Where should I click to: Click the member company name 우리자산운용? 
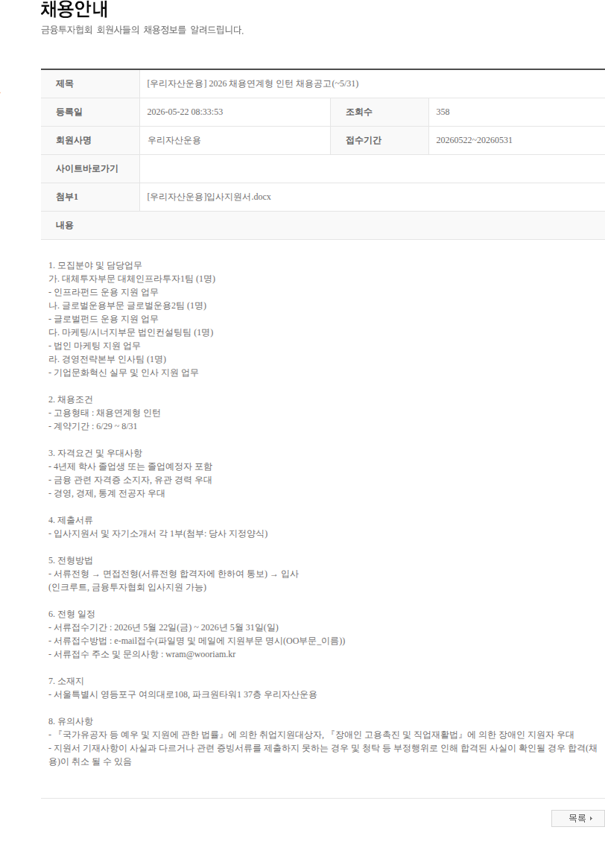tap(174, 141)
